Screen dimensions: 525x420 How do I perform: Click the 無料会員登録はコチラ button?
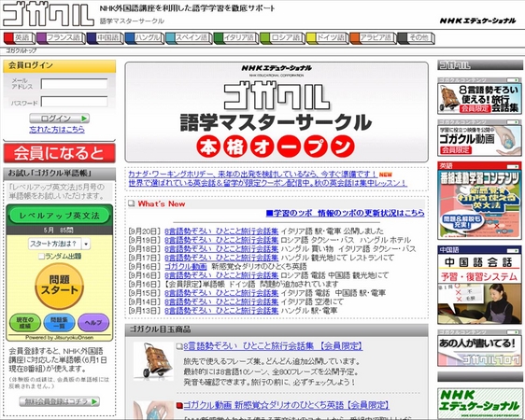point(59,401)
